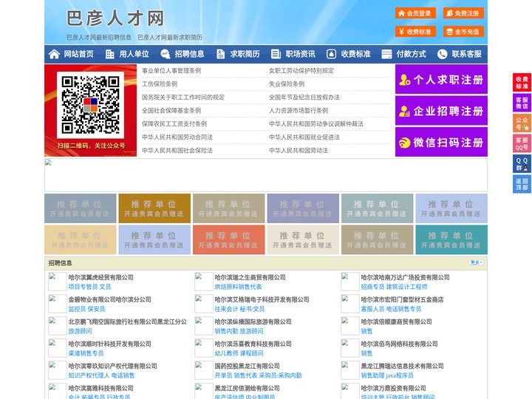The width and height of the screenshot is (532, 399).
Task: Open company 国药控股黑龙江有限公司
Action: click(x=247, y=366)
